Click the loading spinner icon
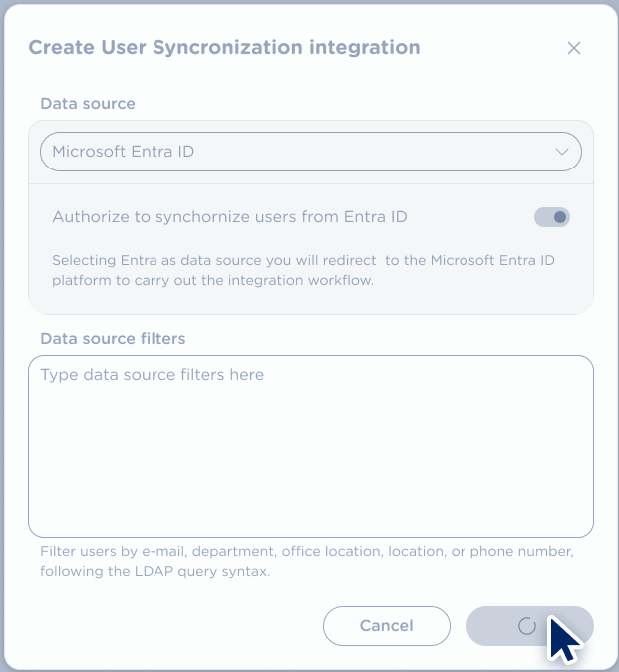The height and width of the screenshot is (672, 619). (x=527, y=626)
